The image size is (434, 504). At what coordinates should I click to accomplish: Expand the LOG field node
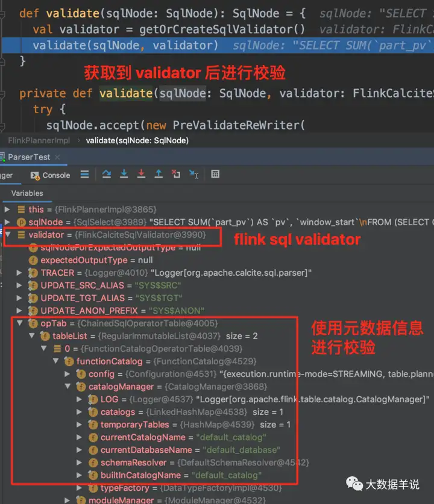coord(80,399)
